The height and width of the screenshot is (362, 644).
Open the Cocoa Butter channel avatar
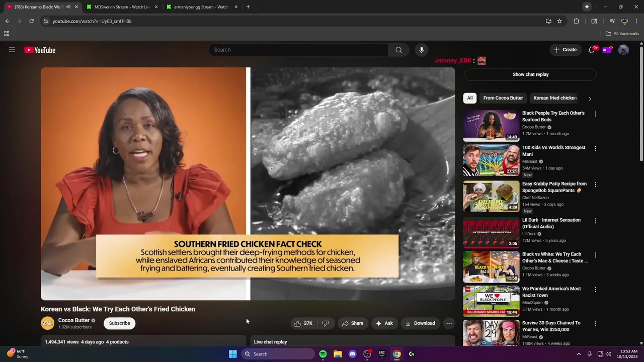47,323
